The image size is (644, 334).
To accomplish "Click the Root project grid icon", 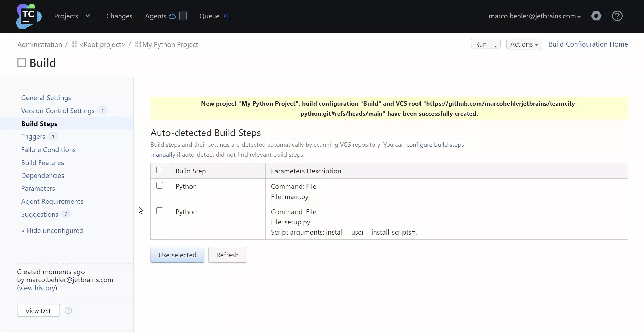I will (74, 44).
